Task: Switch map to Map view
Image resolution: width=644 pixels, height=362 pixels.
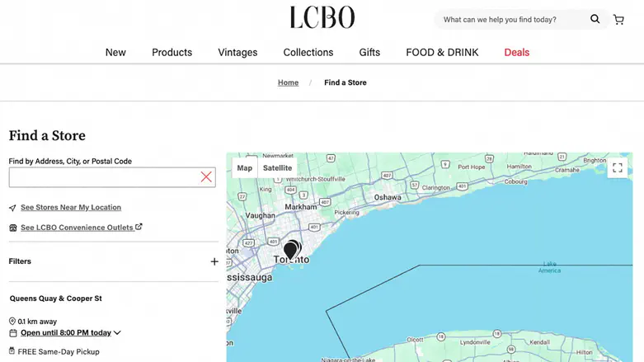Action: pos(244,167)
